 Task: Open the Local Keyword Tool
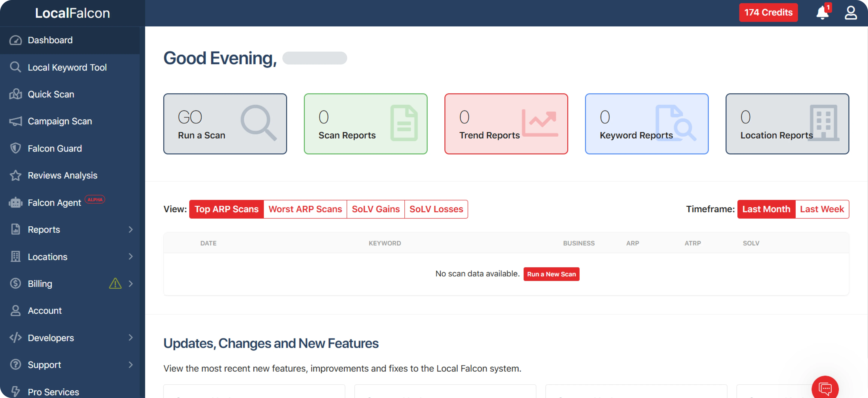67,67
